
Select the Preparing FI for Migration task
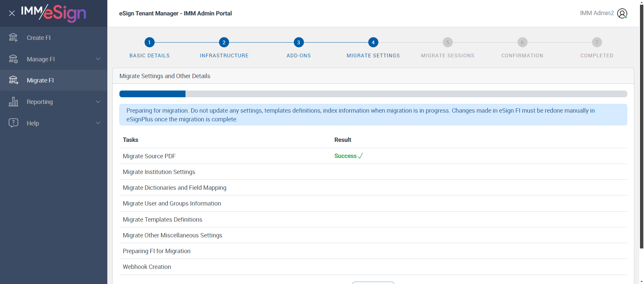157,251
